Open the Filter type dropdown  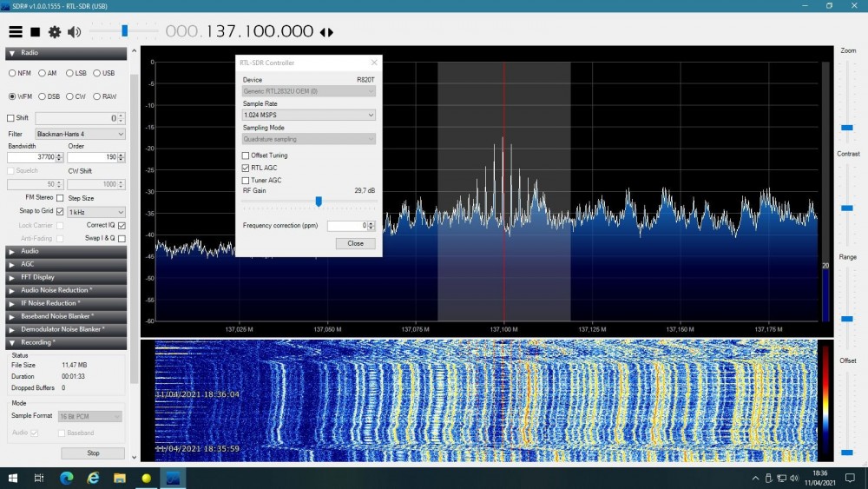pyautogui.click(x=80, y=134)
